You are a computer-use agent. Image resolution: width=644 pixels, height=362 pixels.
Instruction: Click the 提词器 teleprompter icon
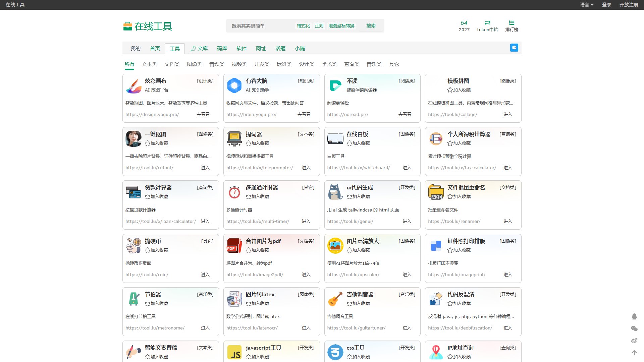234,139
